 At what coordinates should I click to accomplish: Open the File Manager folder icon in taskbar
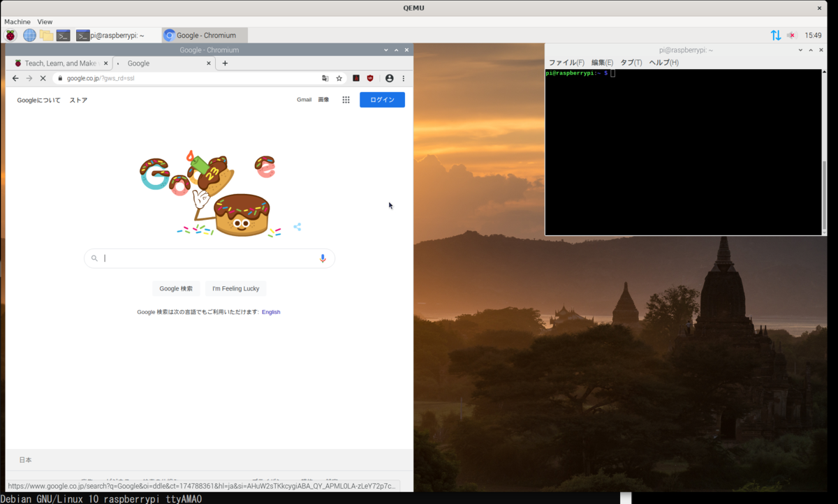[46, 35]
